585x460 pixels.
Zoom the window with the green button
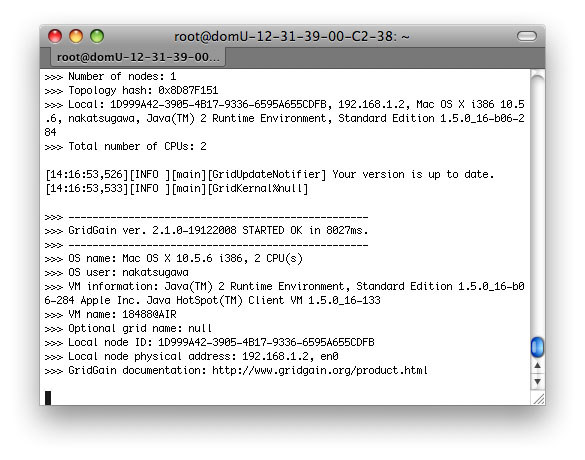click(97, 36)
